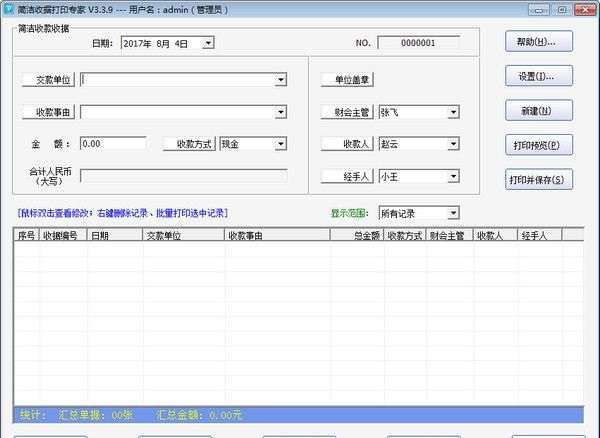Click the 收款方式 table column header
Viewport: 600px width, 438px height.
405,235
